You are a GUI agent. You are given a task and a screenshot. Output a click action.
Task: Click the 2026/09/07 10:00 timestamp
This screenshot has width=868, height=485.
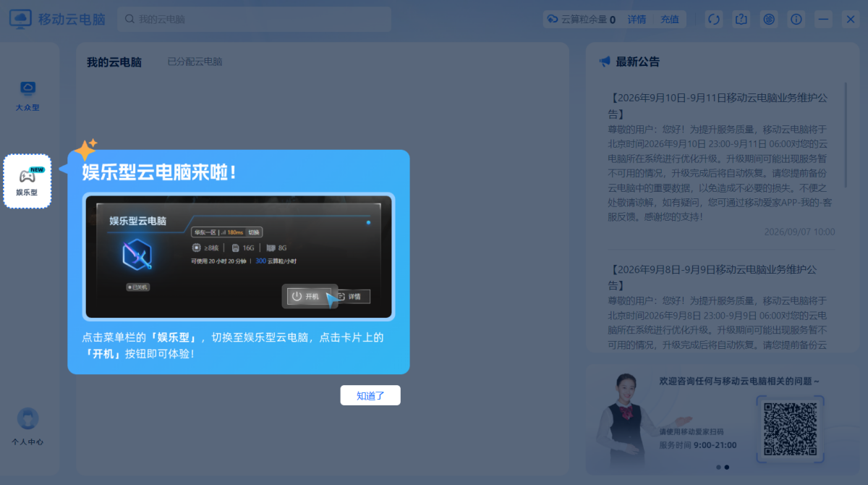click(799, 232)
